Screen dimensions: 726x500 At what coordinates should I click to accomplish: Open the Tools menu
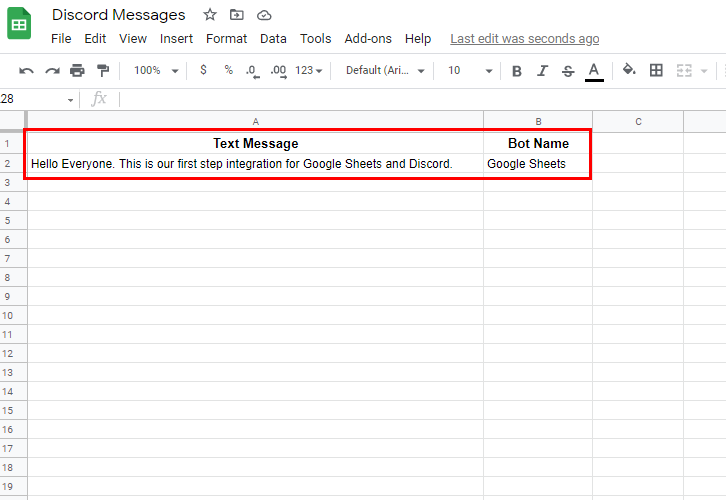[315, 38]
